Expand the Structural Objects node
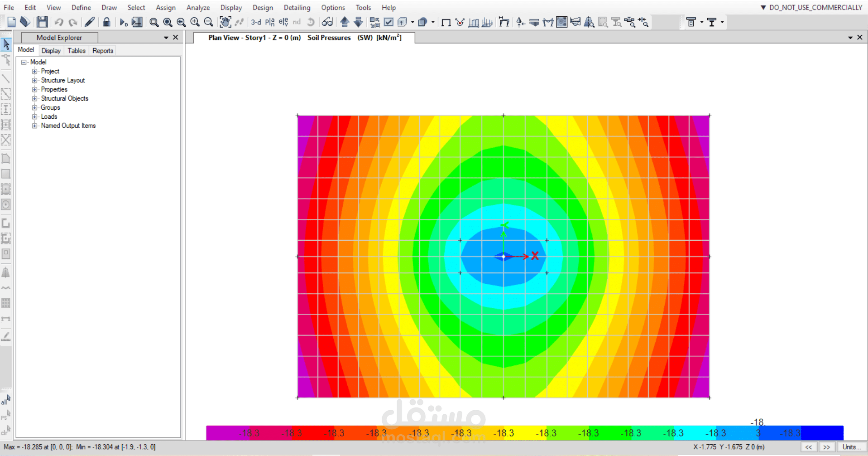The image size is (868, 456). pyautogui.click(x=34, y=98)
